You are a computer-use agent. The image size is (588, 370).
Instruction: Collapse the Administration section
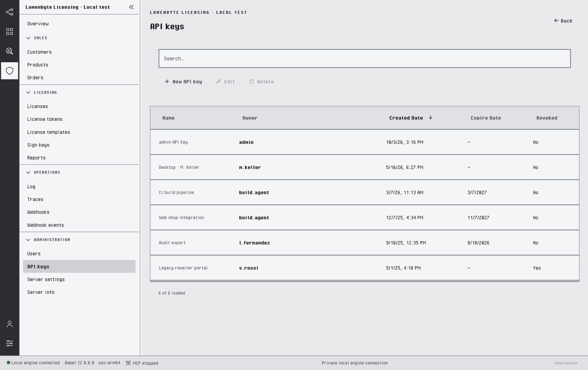click(x=28, y=240)
